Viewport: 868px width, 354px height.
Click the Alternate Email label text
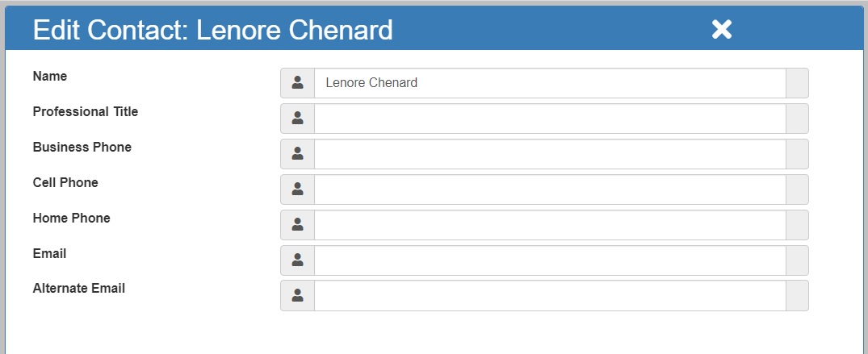[x=78, y=289]
